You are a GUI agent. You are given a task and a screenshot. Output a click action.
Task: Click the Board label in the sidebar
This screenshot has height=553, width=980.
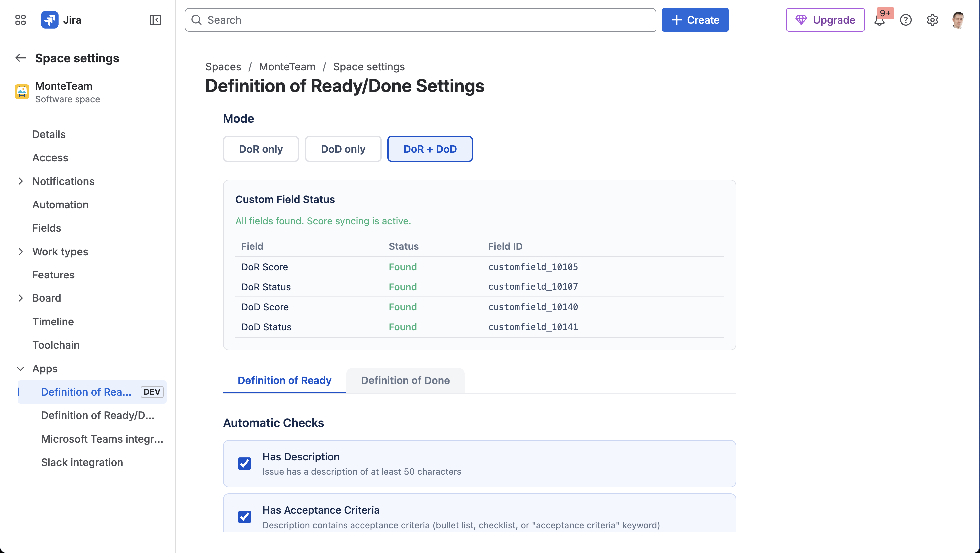click(46, 298)
